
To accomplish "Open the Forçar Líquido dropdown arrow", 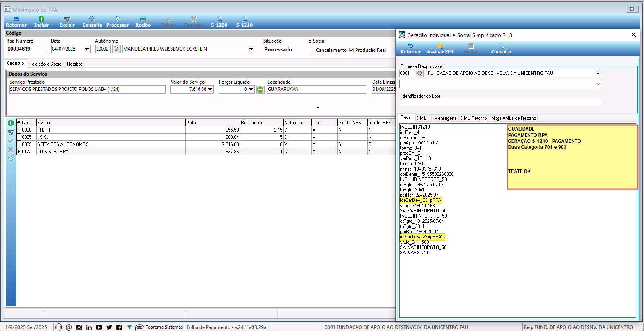I will tap(251, 89).
